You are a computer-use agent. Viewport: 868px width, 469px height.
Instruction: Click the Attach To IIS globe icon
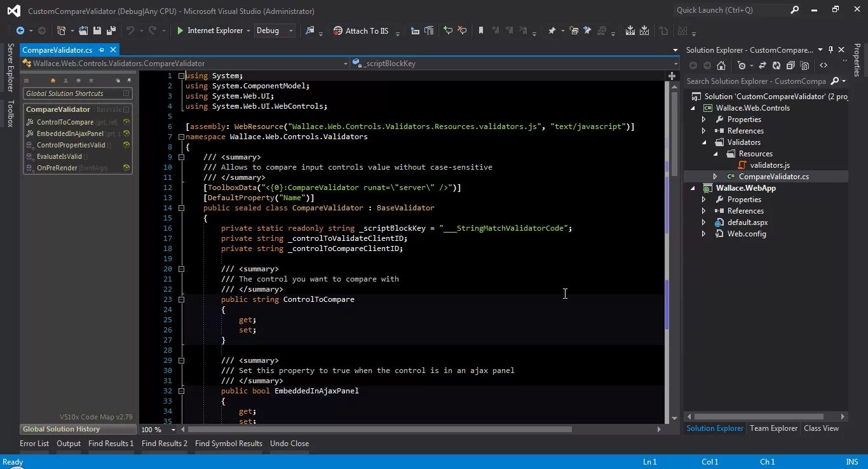(338, 31)
